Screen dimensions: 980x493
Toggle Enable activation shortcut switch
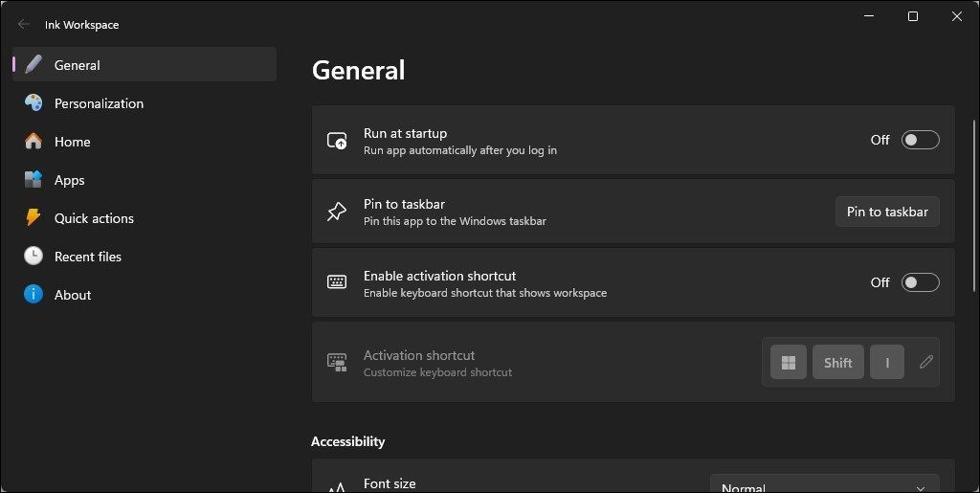tap(920, 282)
